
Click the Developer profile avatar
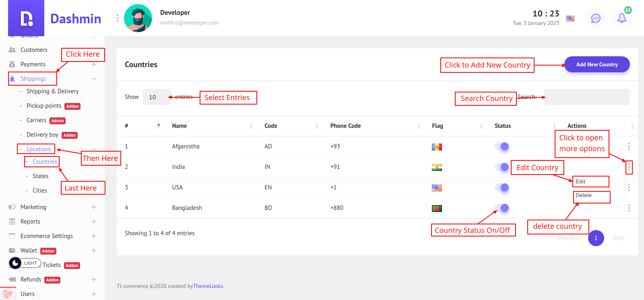(138, 18)
